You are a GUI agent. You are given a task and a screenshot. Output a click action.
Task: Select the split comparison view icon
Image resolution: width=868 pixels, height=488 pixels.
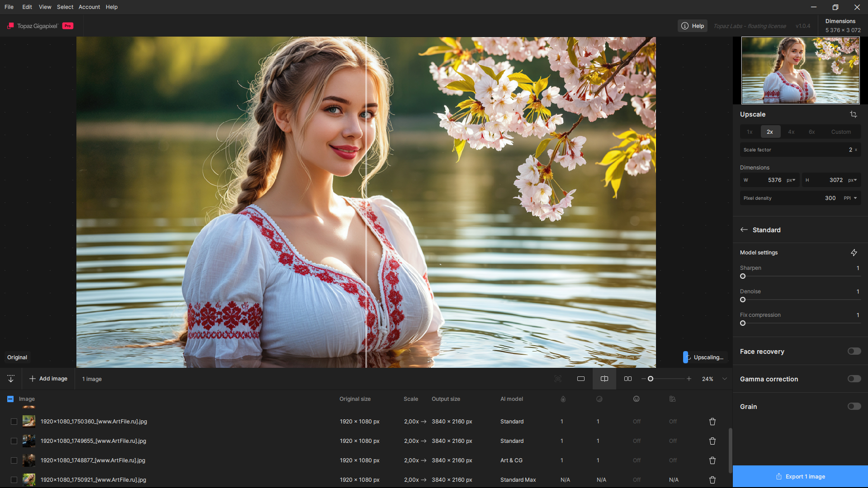(x=604, y=379)
